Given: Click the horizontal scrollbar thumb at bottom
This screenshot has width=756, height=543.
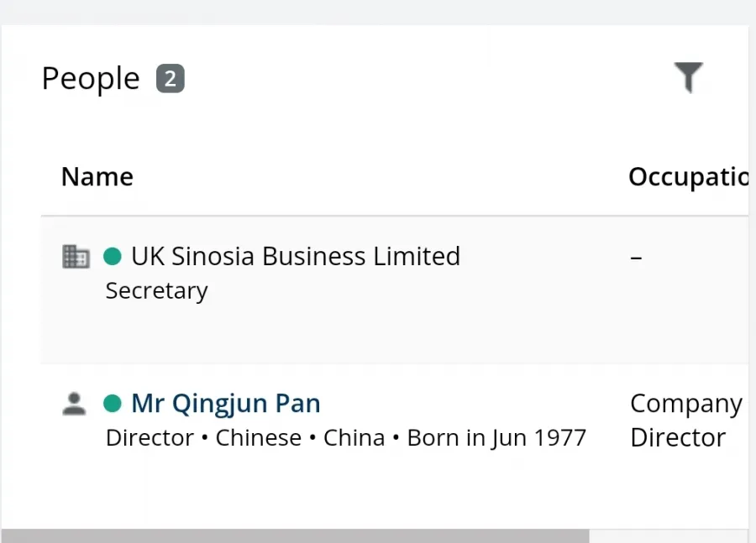Looking at the screenshot, I should click(295, 535).
